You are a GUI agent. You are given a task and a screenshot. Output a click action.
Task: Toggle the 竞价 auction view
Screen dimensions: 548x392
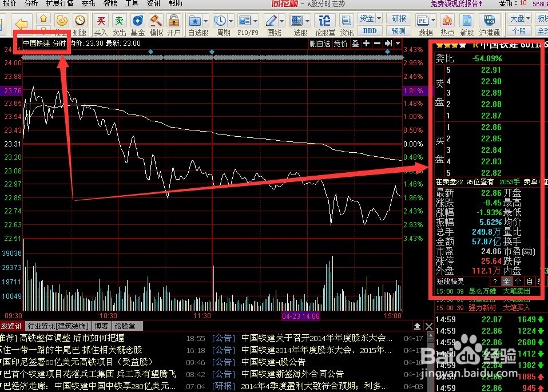click(341, 43)
